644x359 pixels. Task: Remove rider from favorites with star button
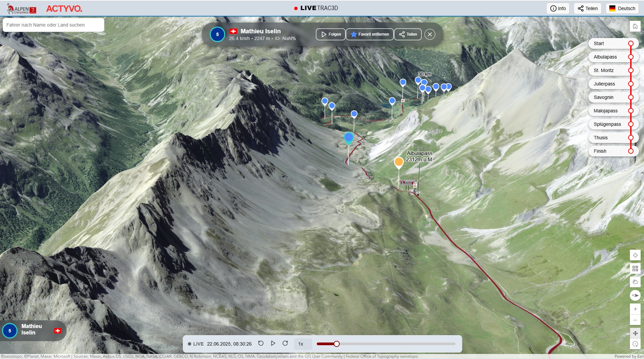point(370,34)
